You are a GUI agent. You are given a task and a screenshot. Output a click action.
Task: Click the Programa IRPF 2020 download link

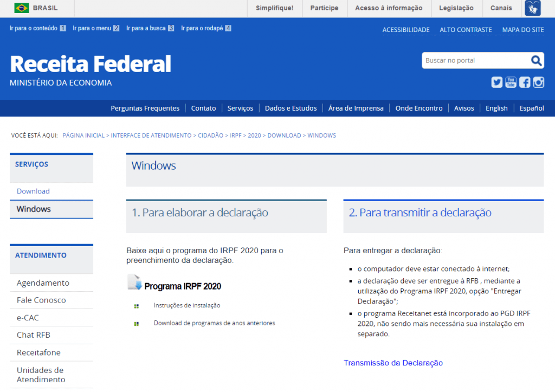[x=183, y=286]
